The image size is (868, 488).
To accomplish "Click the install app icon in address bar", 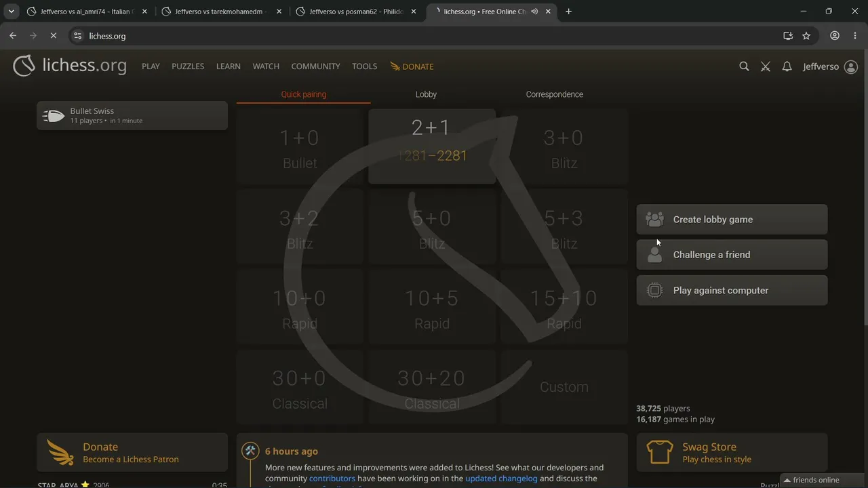I will click(788, 36).
